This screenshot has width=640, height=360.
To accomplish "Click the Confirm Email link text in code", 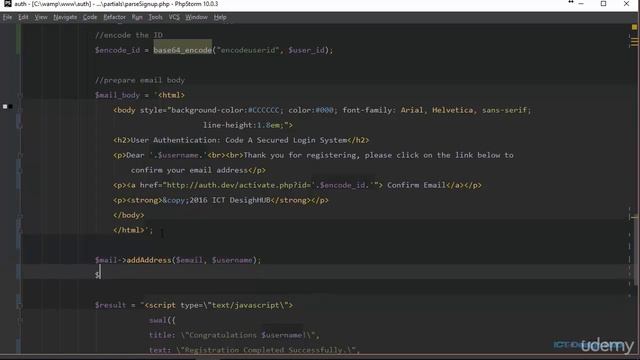I will [416, 185].
